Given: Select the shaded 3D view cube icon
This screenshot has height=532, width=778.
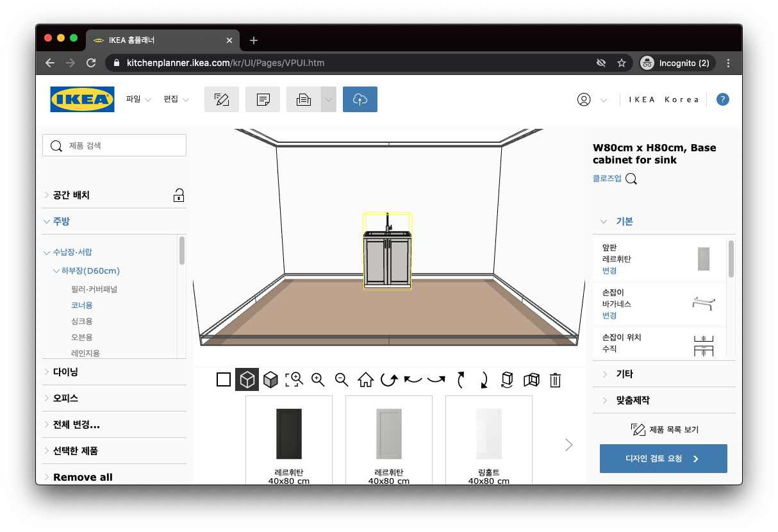Looking at the screenshot, I should (x=270, y=380).
